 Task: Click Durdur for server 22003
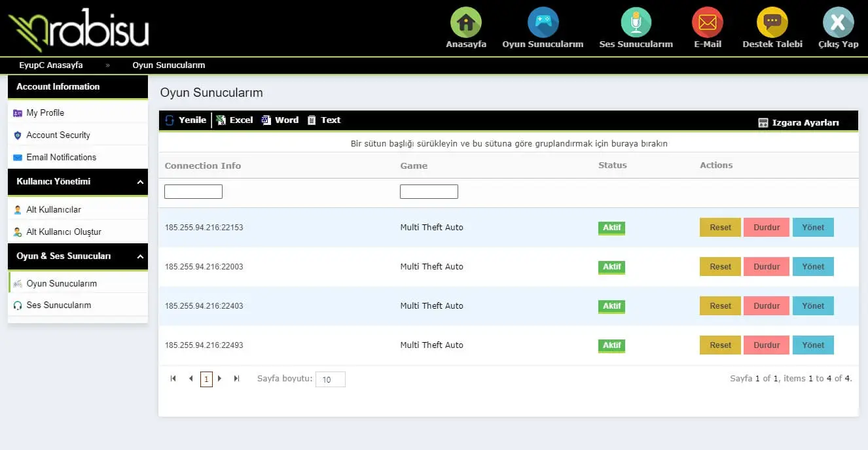coord(767,267)
